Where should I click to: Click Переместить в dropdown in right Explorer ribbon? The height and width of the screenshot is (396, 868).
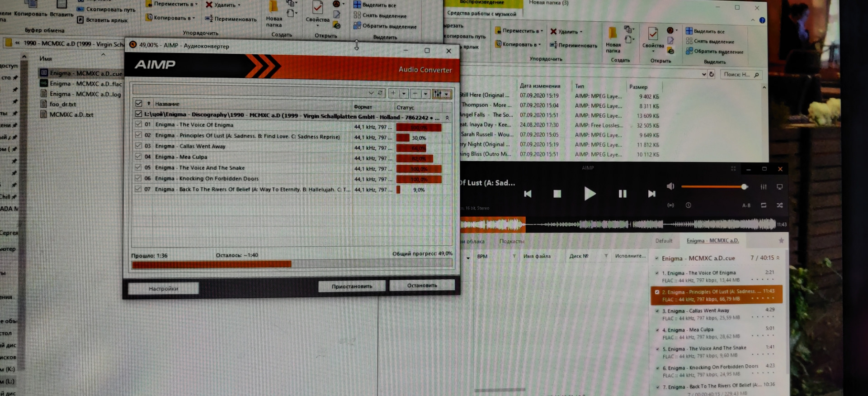519,31
